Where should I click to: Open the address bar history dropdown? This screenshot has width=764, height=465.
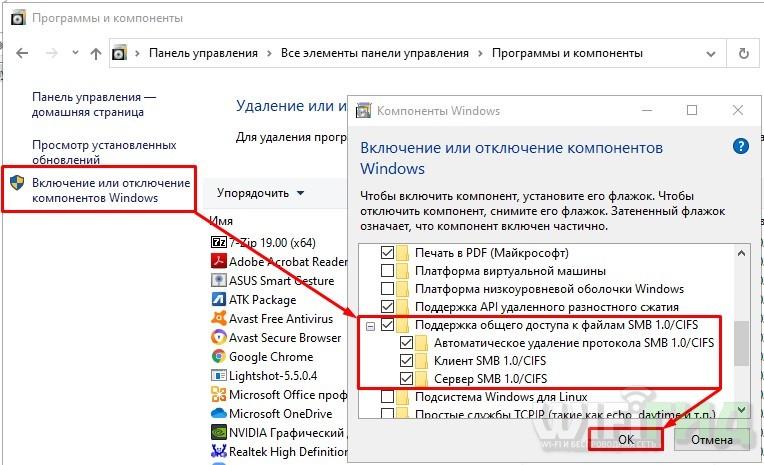711,54
